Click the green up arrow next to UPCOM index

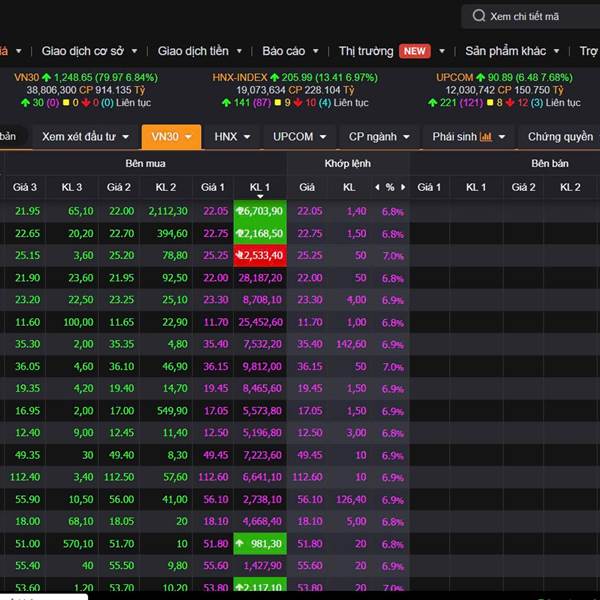(481, 77)
